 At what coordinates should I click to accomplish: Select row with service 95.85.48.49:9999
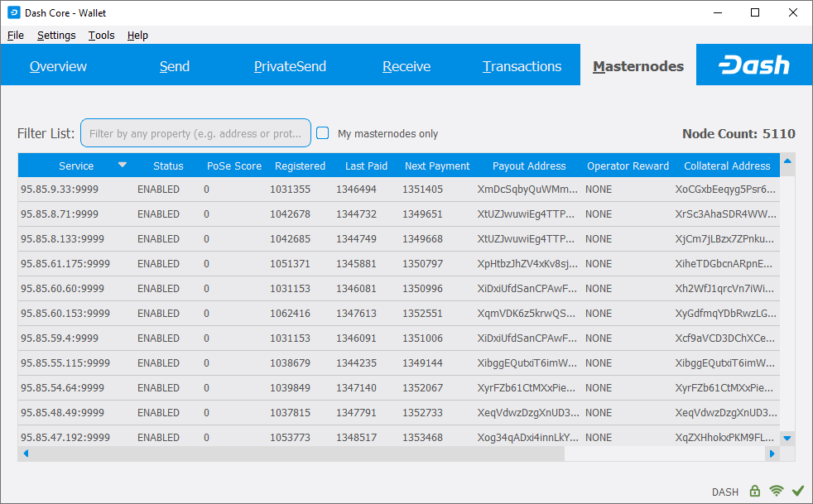[399, 413]
